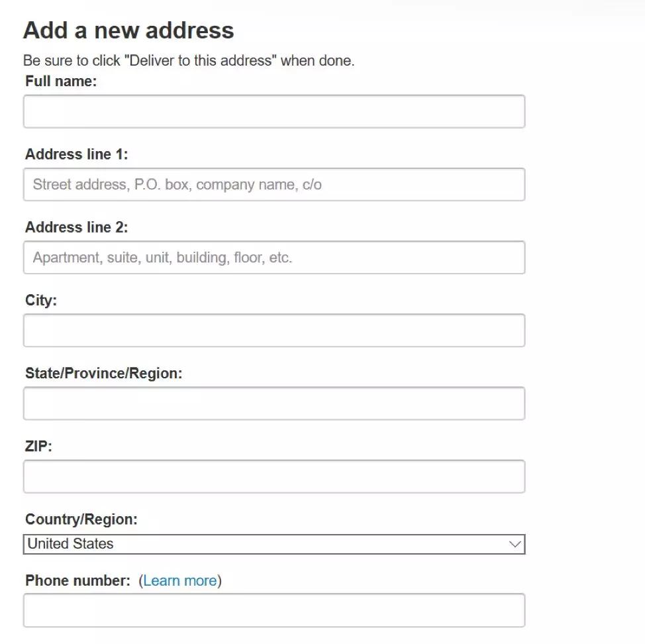Select the Address line 2 apartment field

pos(273,257)
